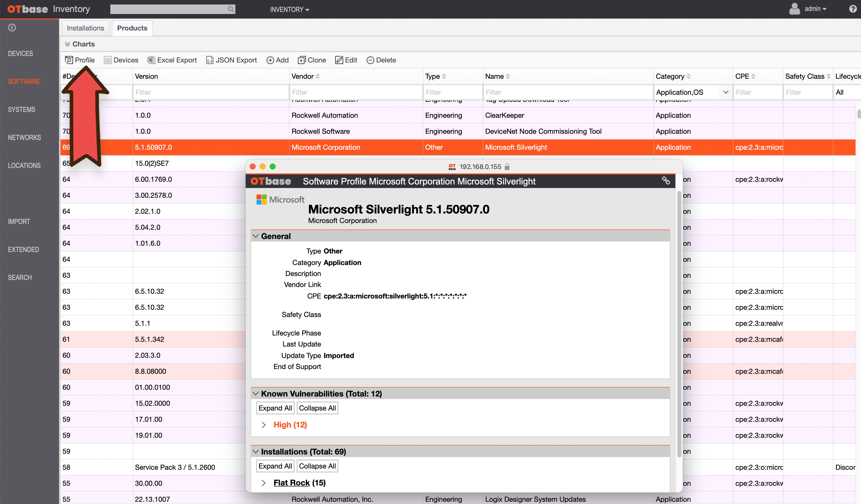Sort by Safety Class column arrows

click(x=828, y=76)
